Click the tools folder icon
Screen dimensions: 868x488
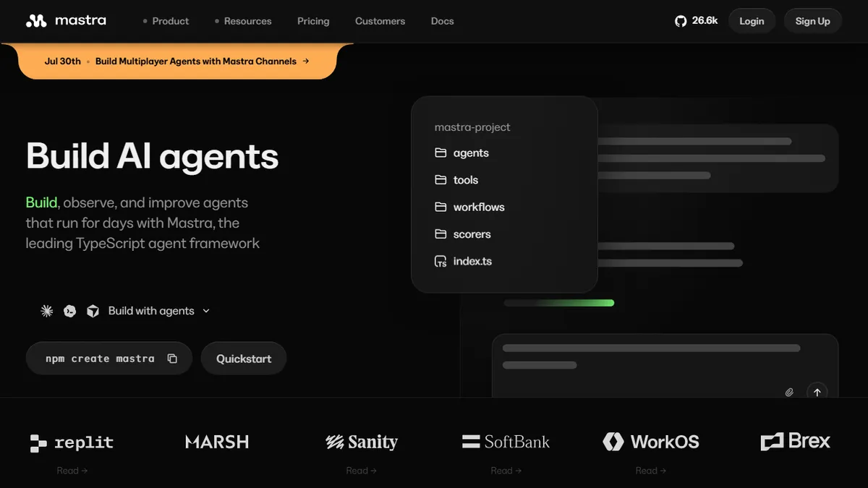(441, 180)
